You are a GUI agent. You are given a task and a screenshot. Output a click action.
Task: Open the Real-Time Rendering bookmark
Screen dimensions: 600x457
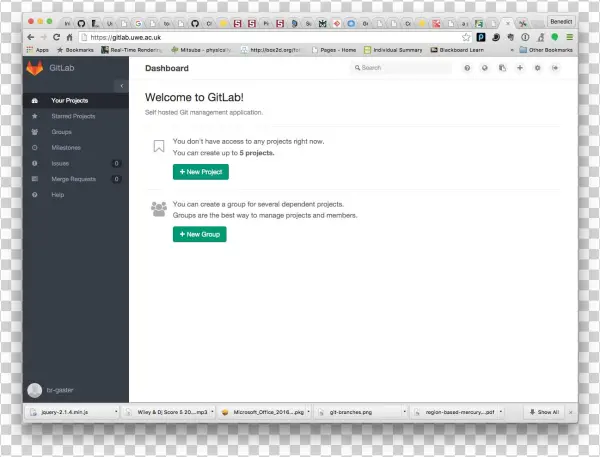click(x=132, y=50)
